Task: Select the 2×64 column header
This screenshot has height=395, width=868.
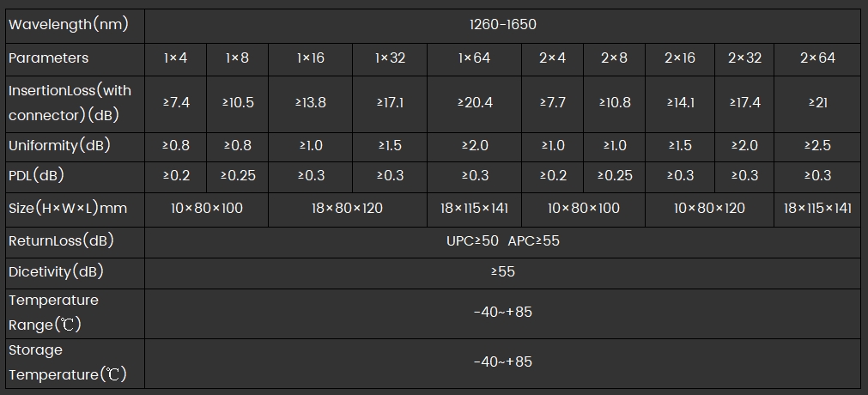Action: (817, 59)
